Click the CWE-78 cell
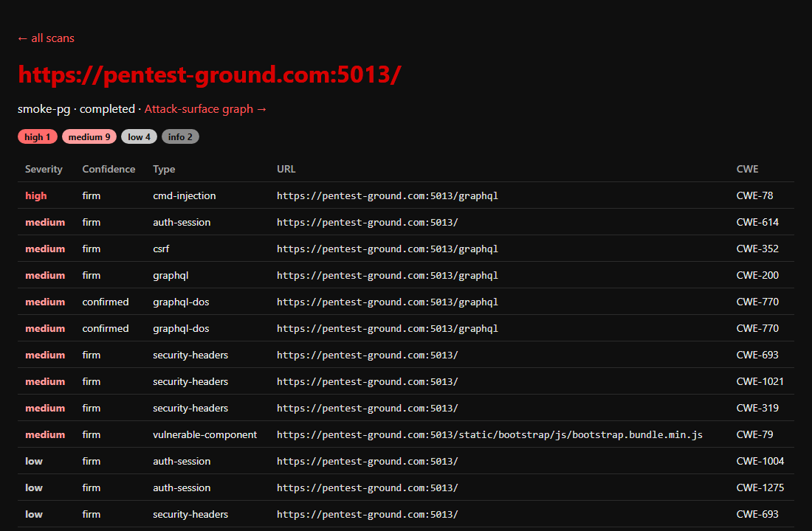This screenshot has height=531, width=812. (x=754, y=195)
